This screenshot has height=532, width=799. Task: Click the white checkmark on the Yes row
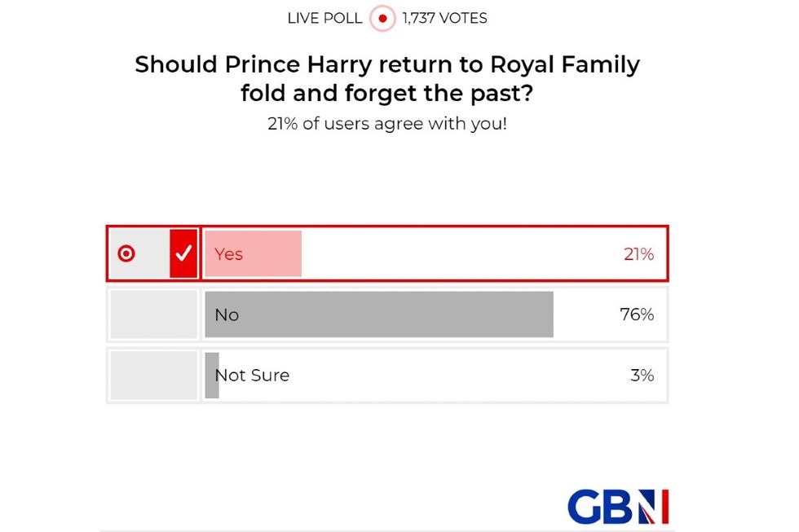[x=184, y=253]
